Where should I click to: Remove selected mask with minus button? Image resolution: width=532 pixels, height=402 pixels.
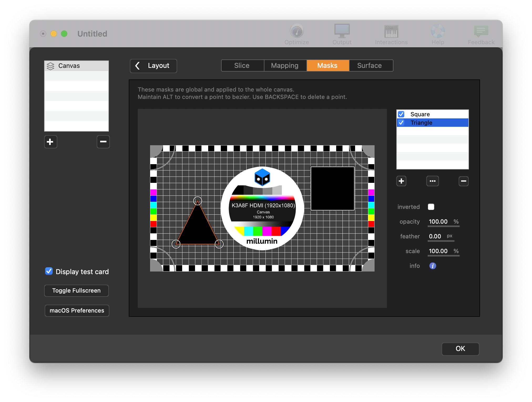click(x=463, y=181)
